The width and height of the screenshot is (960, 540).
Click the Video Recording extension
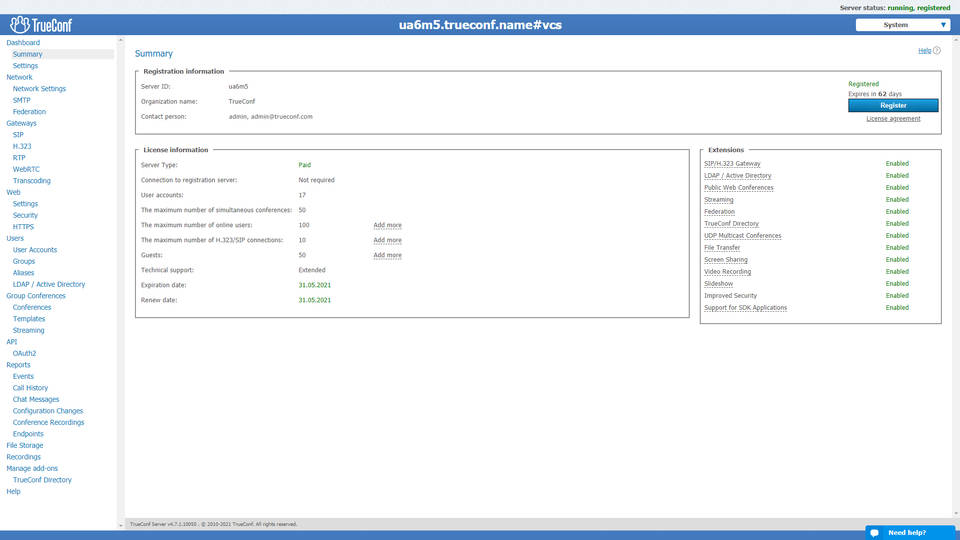tap(727, 272)
